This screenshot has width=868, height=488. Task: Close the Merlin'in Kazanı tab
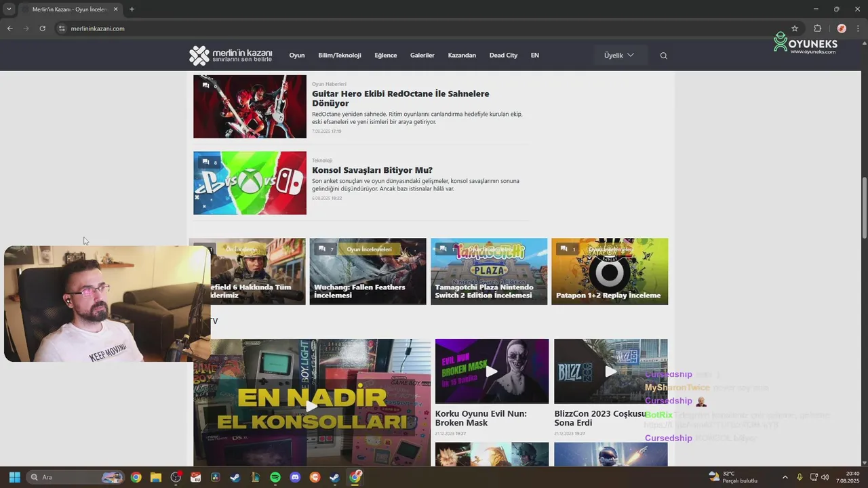pyautogui.click(x=115, y=9)
